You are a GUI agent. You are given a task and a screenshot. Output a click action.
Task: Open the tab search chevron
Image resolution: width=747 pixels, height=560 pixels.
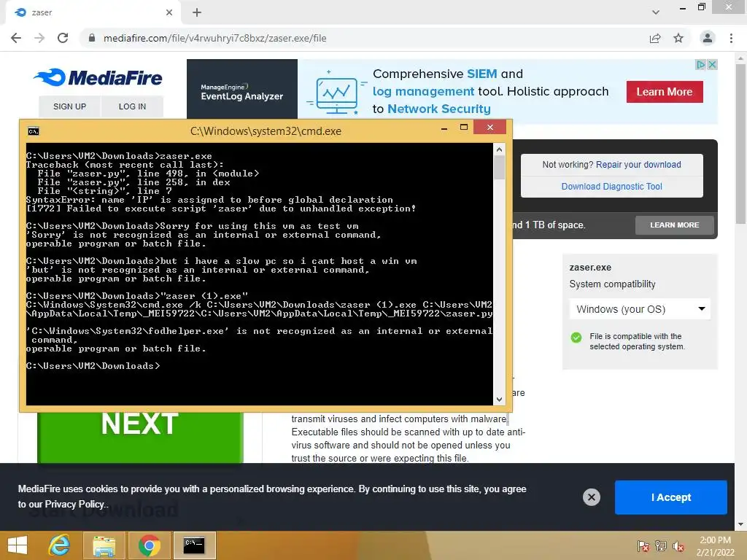click(656, 12)
